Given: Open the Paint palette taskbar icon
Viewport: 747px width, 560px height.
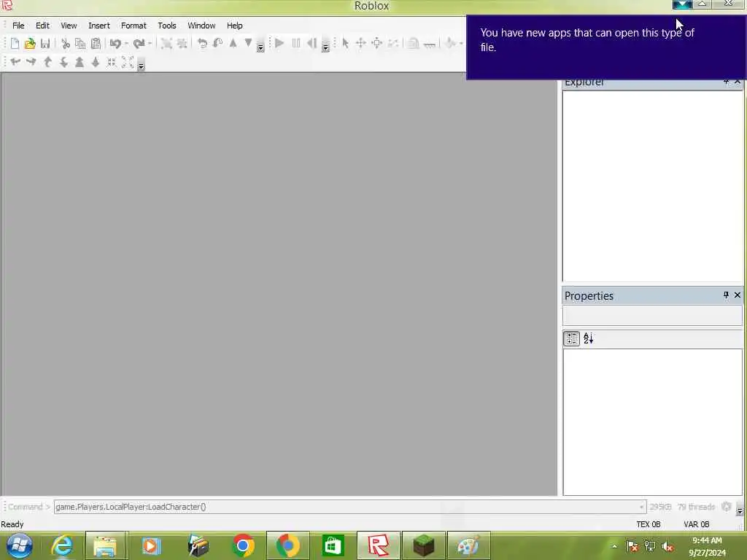Looking at the screenshot, I should pos(468,545).
